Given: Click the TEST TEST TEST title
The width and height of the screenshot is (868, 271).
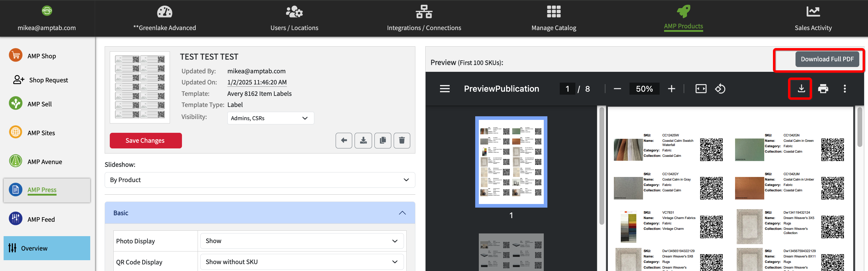Looking at the screenshot, I should 209,57.
